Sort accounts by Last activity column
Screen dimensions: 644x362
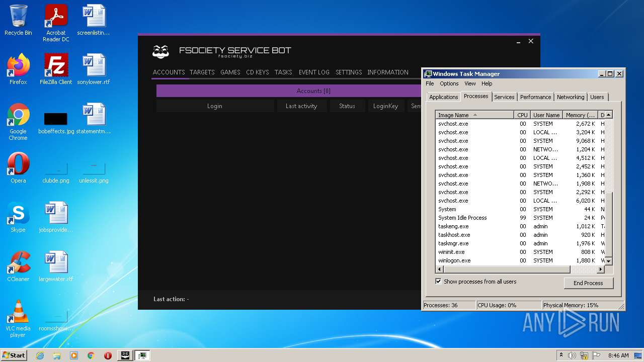click(301, 106)
